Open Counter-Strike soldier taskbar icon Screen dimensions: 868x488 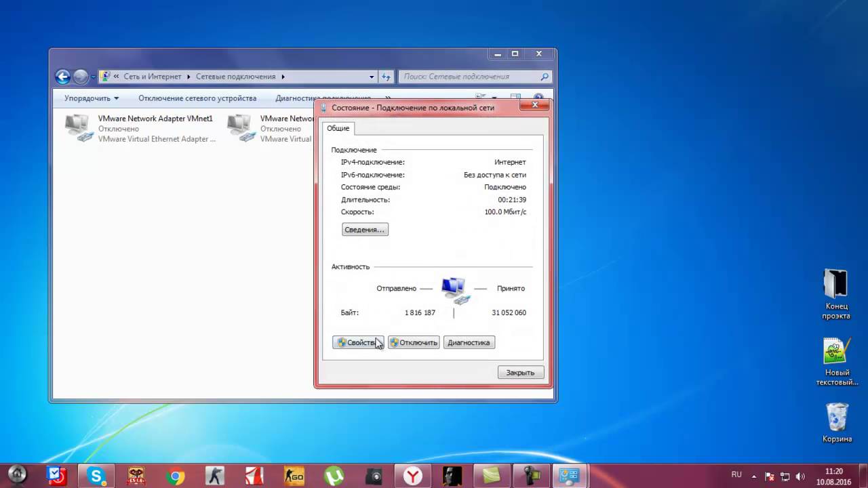coord(215,476)
